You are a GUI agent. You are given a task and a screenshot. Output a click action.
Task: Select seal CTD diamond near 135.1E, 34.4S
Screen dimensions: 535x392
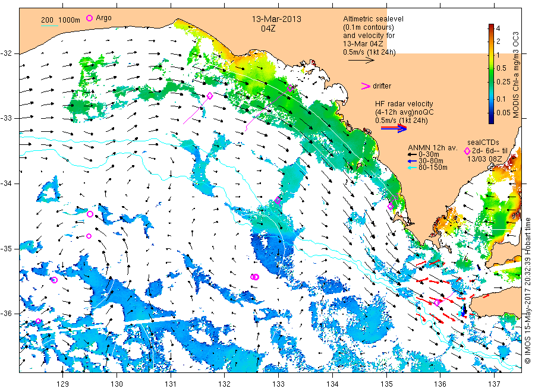coord(391,206)
